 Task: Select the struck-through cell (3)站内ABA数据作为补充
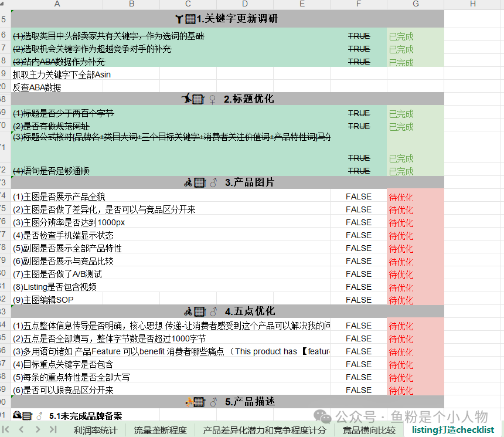171,61
